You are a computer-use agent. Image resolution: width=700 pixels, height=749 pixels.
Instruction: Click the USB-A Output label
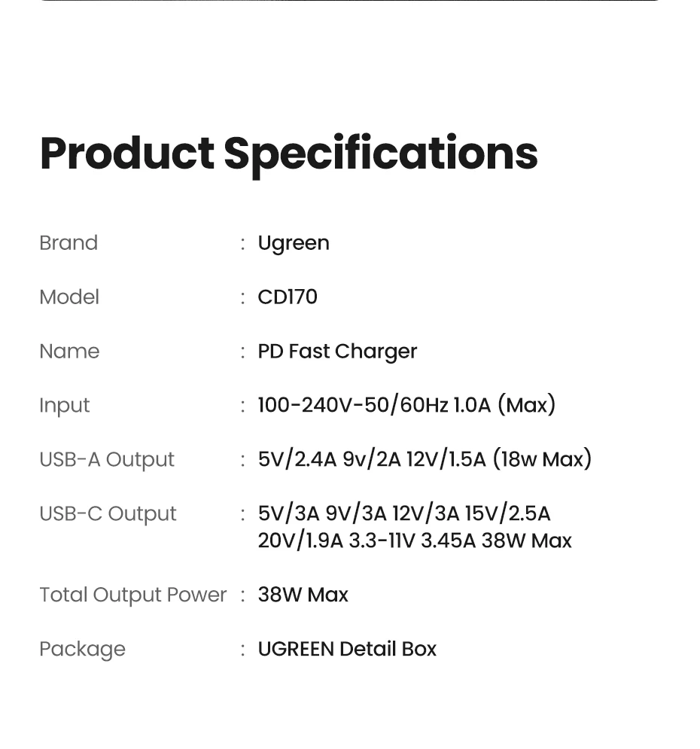107,460
